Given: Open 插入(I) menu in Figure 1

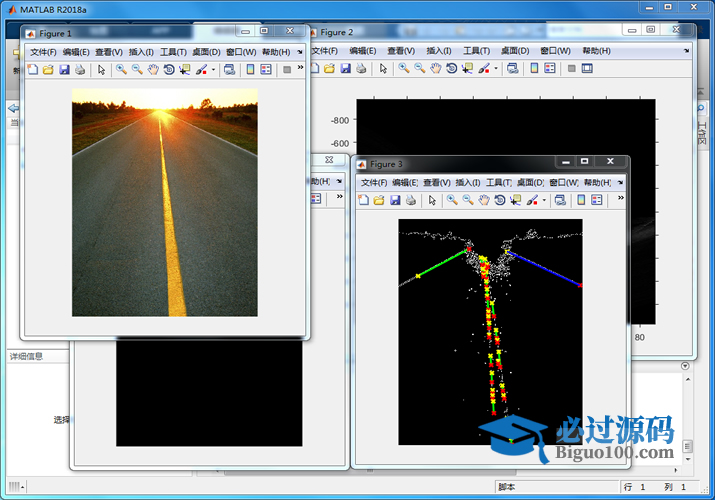Looking at the screenshot, I should pos(141,52).
